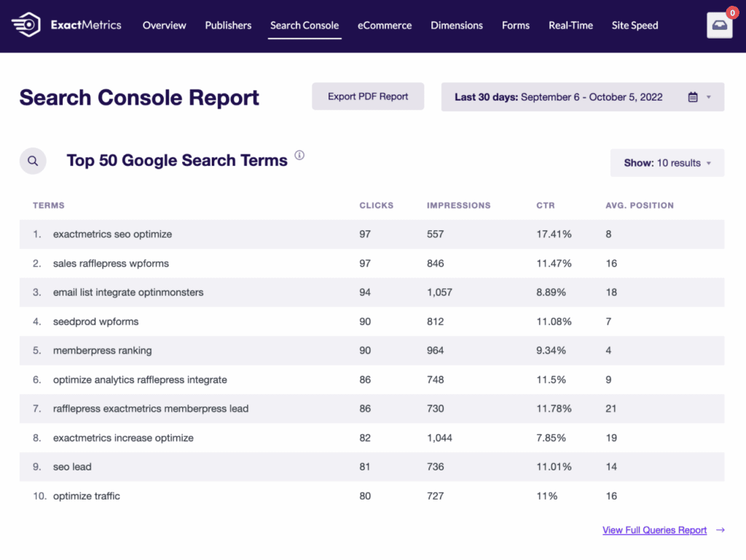Go to the Site Speed tab
Image resolution: width=746 pixels, height=560 pixels.
[x=635, y=25]
